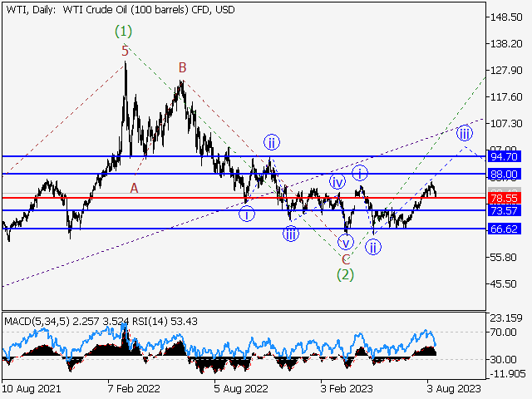Image resolution: width=532 pixels, height=399 pixels.
Task: Select the green (1) wave label
Action: [x=123, y=32]
